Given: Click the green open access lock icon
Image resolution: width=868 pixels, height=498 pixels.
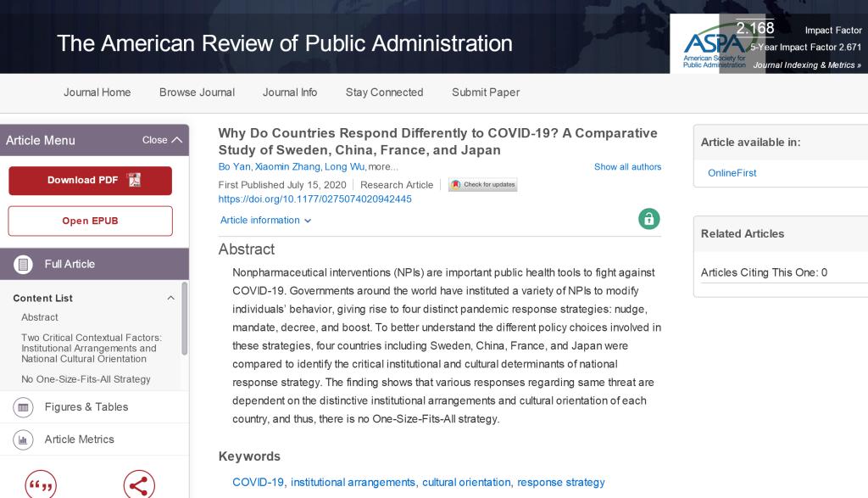Looking at the screenshot, I should click(648, 219).
